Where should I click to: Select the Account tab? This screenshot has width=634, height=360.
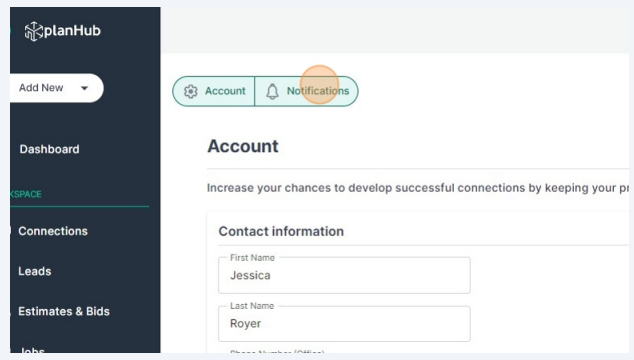pyautogui.click(x=213, y=91)
